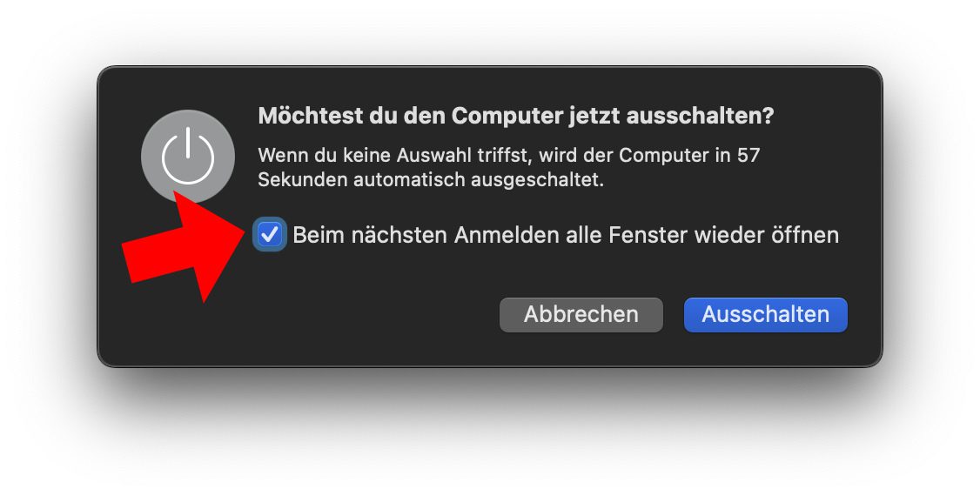Viewport: 980px width, 496px height.
Task: Uncheck the reopen windows checkbox
Action: click(x=270, y=235)
